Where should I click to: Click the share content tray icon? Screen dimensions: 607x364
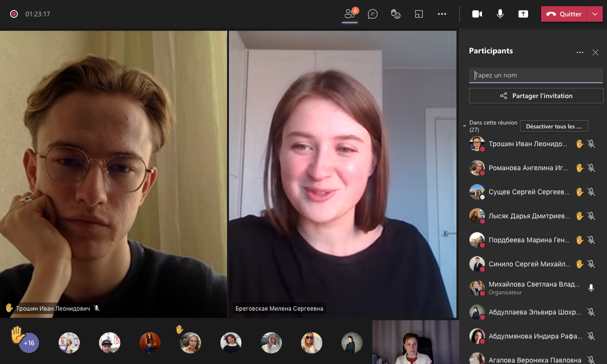(x=523, y=14)
